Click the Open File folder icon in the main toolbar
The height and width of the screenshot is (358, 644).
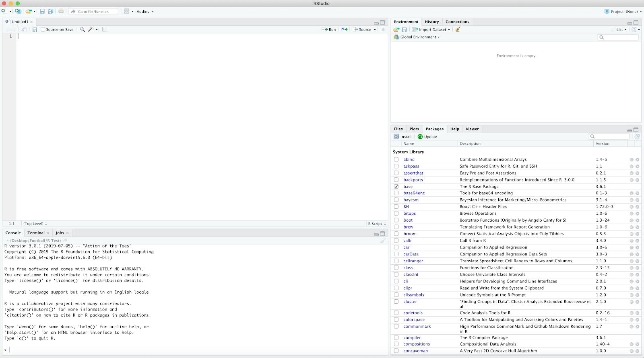29,11
